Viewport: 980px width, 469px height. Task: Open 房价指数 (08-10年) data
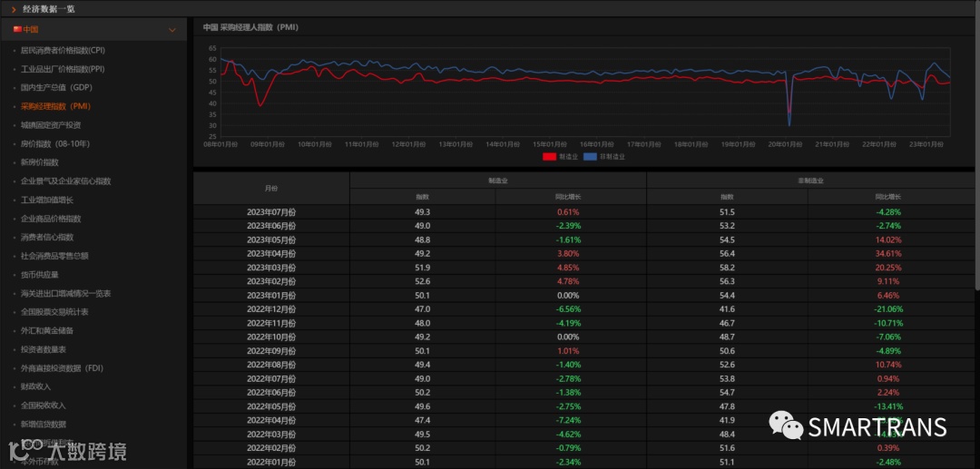tap(55, 143)
